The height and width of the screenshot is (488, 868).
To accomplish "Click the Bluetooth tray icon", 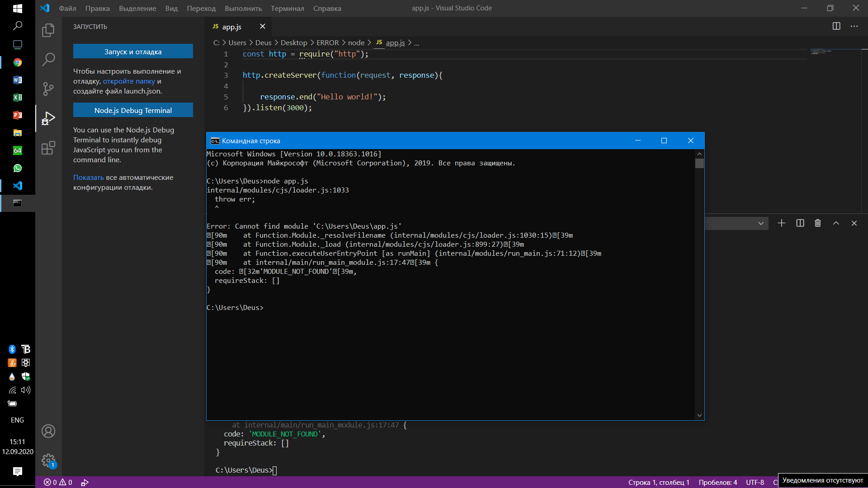I will coord(12,349).
